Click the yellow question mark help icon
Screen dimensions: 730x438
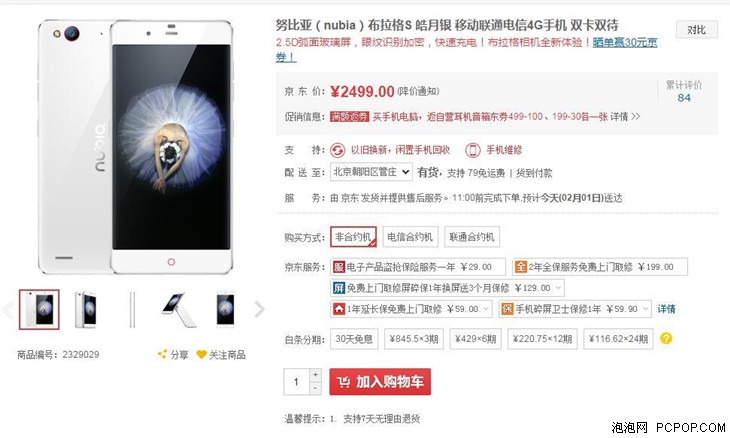point(666,338)
